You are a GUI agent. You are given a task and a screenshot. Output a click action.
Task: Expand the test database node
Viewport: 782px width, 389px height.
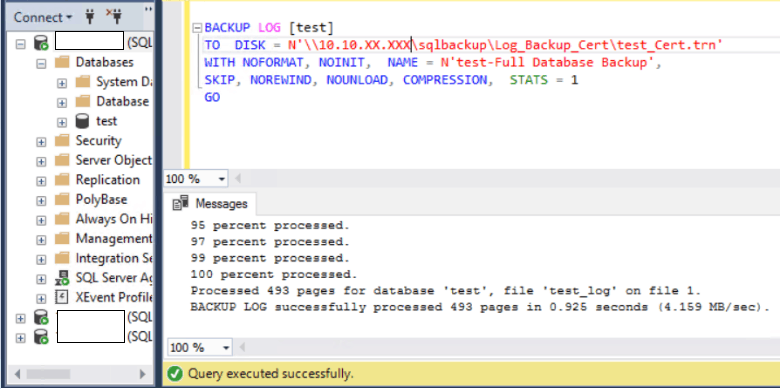click(x=62, y=122)
